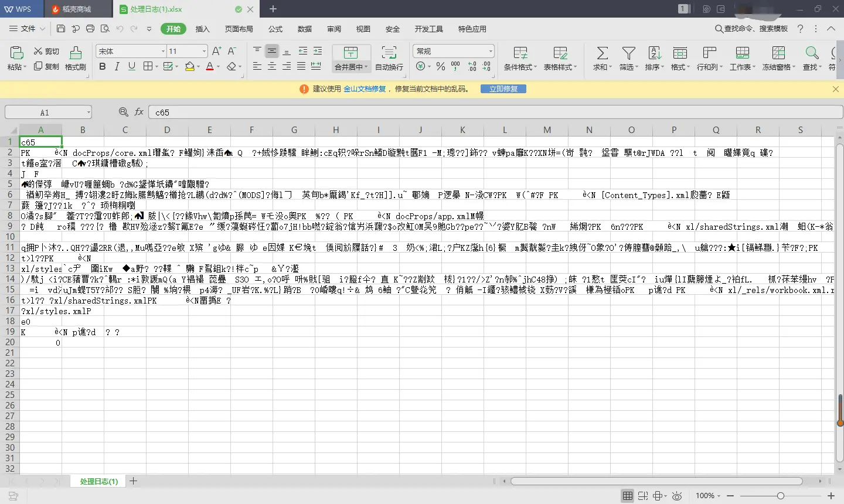Toggle bold formatting
The height and width of the screenshot is (504, 844).
103,67
